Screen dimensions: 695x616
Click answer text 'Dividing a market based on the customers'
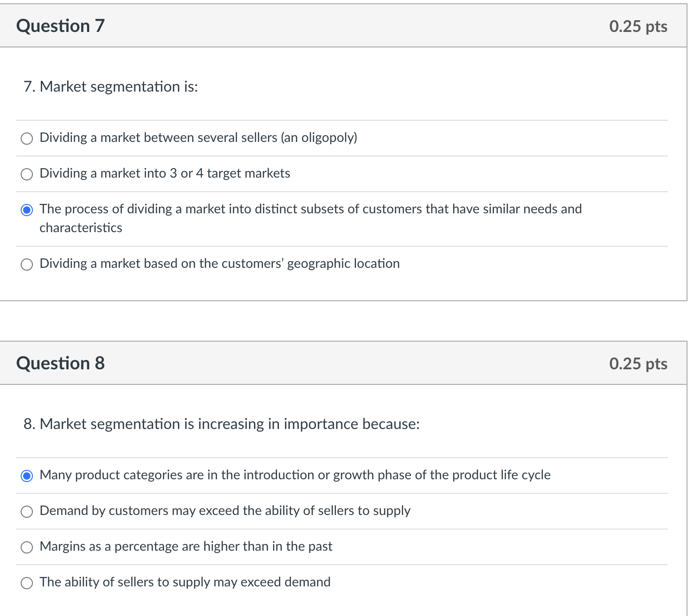[x=219, y=264]
